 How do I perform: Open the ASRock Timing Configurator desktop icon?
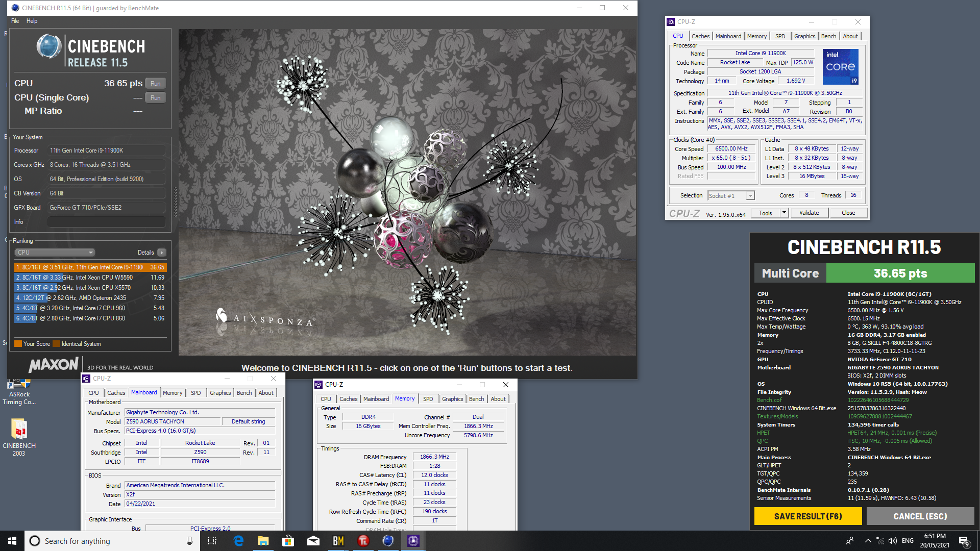click(x=19, y=392)
